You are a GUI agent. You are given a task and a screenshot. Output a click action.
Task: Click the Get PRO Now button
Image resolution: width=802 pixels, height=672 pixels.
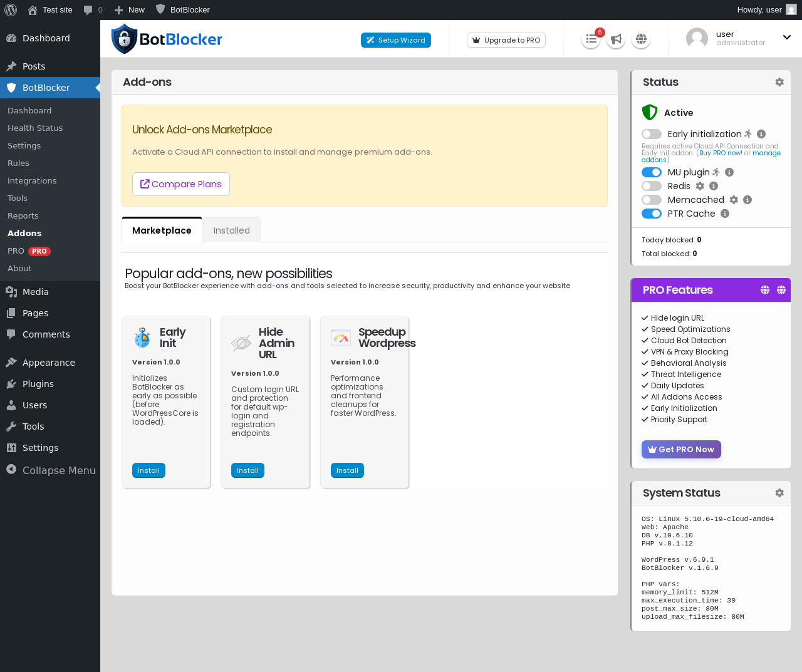point(681,449)
